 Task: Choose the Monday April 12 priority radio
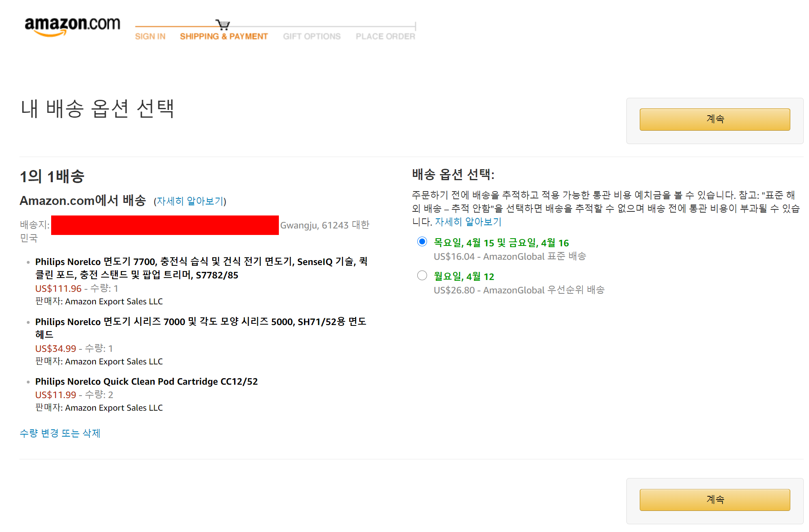tap(422, 276)
